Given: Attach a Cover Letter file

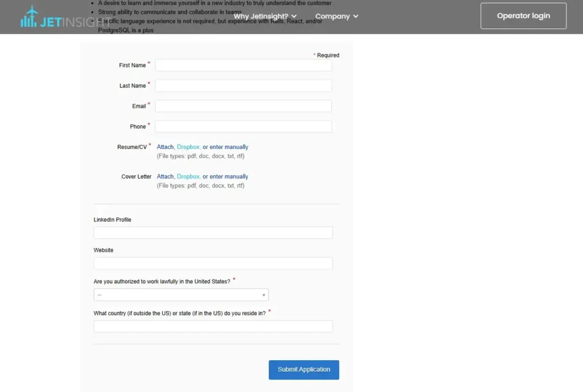Looking at the screenshot, I should click(x=165, y=176).
